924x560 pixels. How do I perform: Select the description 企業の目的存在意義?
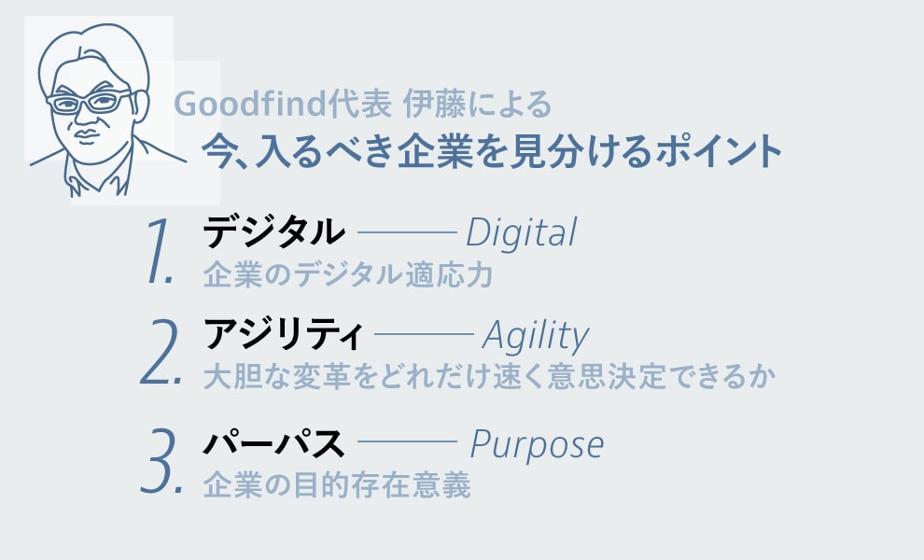pos(336,485)
